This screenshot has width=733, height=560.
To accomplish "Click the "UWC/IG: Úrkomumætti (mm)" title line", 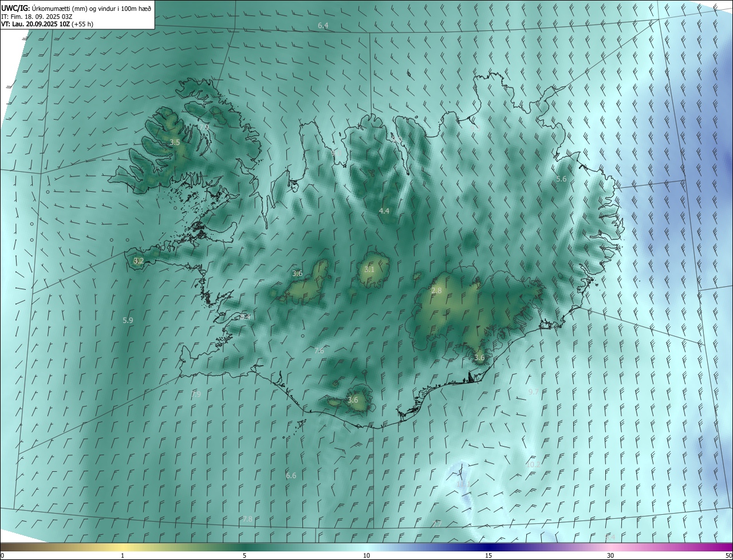I will (77, 8).
